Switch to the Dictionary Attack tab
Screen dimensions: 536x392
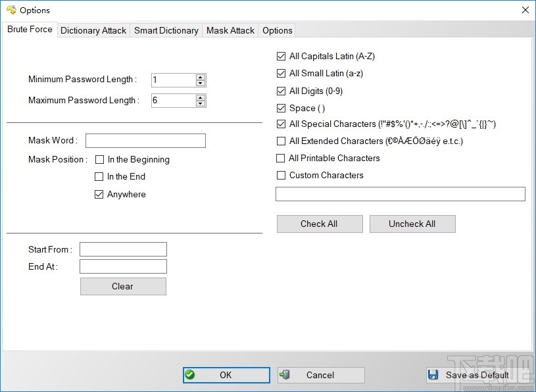pyautogui.click(x=93, y=30)
